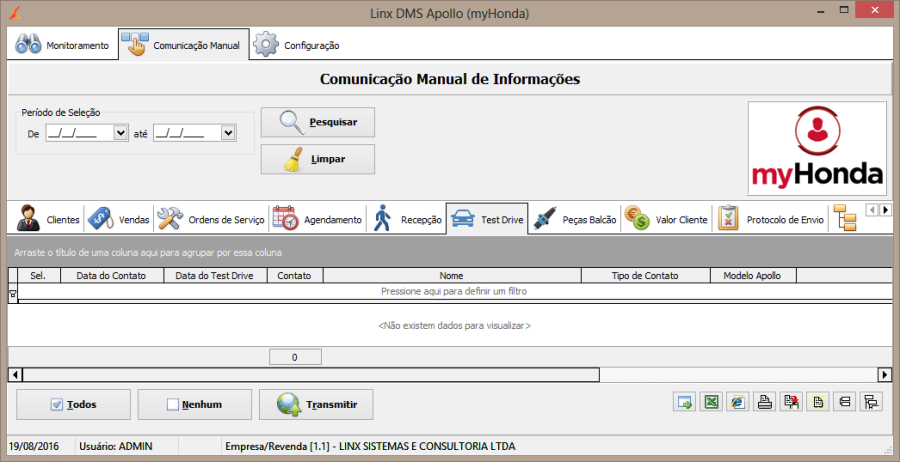The image size is (900, 462).
Task: Click the 'até' end date field
Action: tap(188, 133)
